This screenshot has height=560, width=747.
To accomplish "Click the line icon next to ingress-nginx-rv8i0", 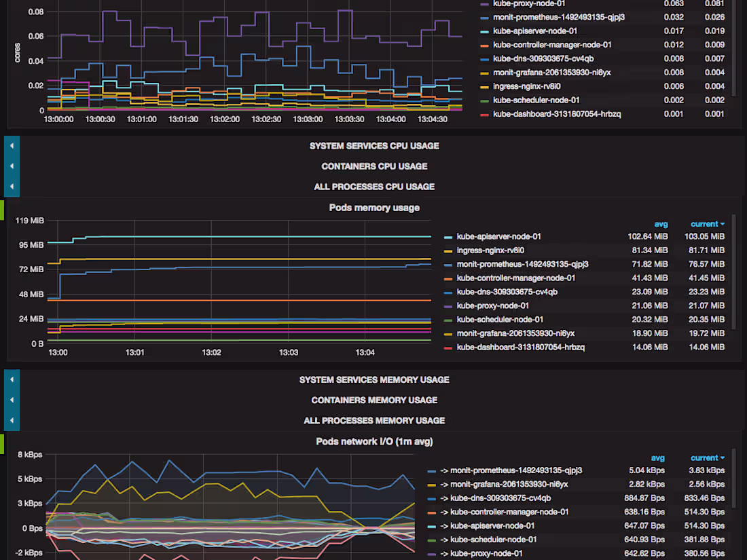I will click(x=448, y=250).
